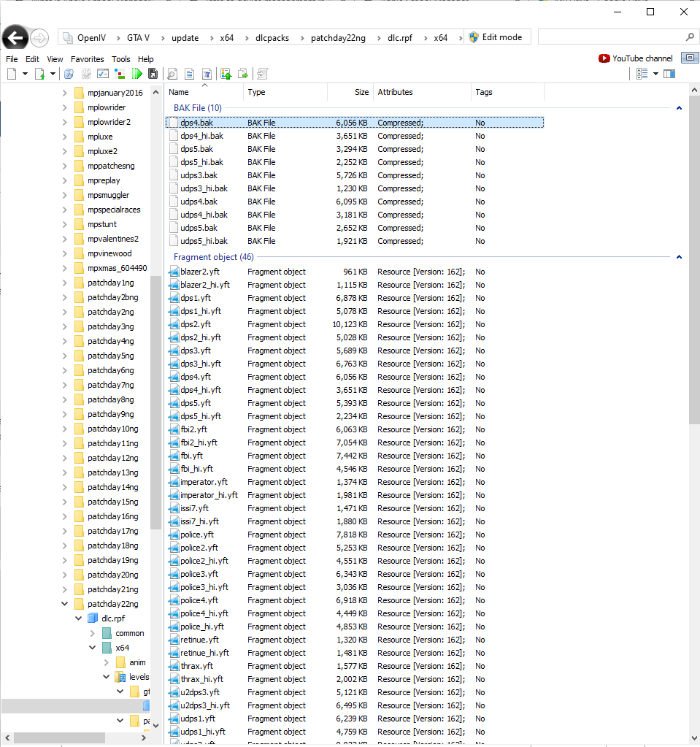
Task: Open the View menu
Action: point(55,59)
